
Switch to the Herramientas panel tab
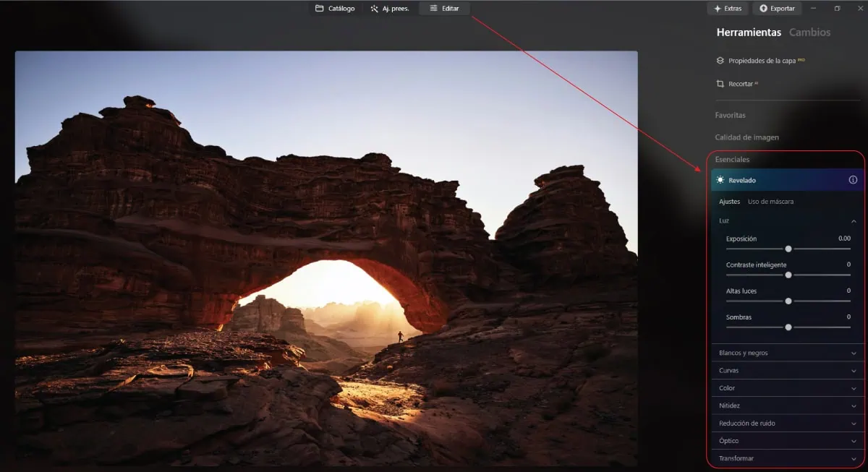pos(749,33)
